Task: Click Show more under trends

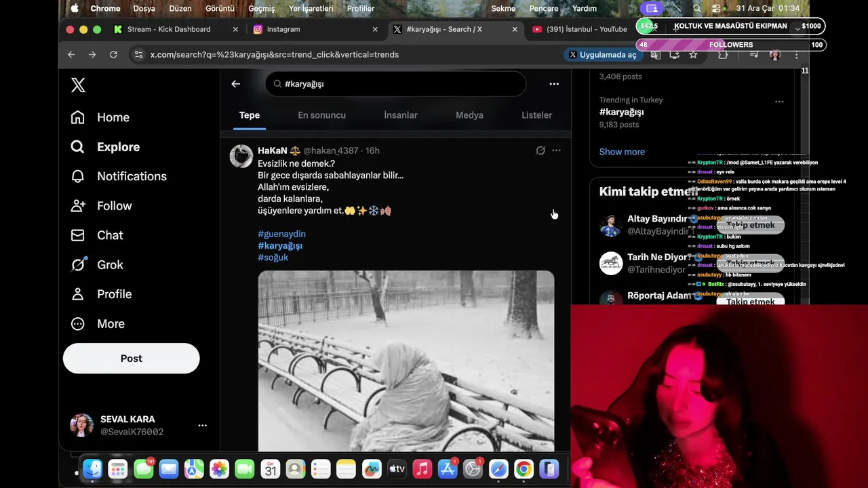Action: tap(622, 152)
